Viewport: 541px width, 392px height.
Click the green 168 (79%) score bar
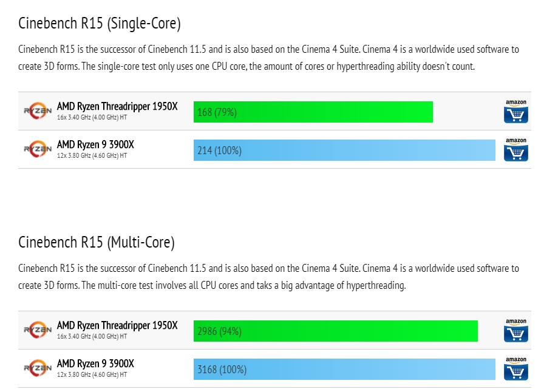(313, 112)
